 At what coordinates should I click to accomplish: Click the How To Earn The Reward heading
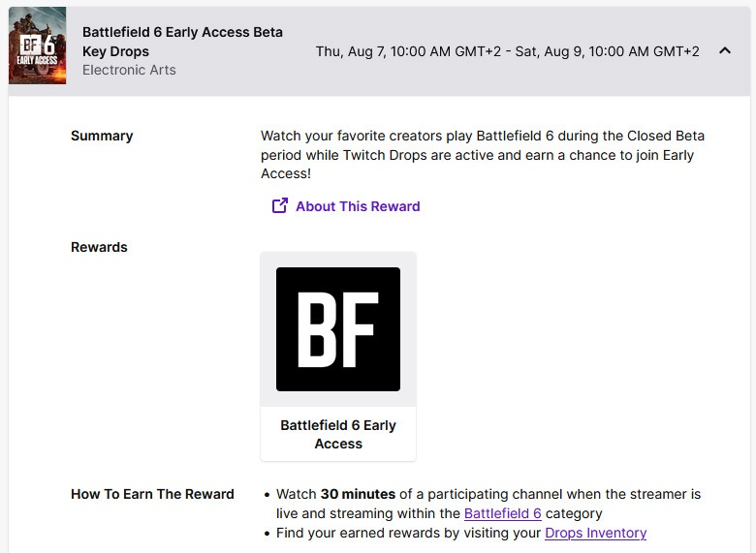click(152, 494)
